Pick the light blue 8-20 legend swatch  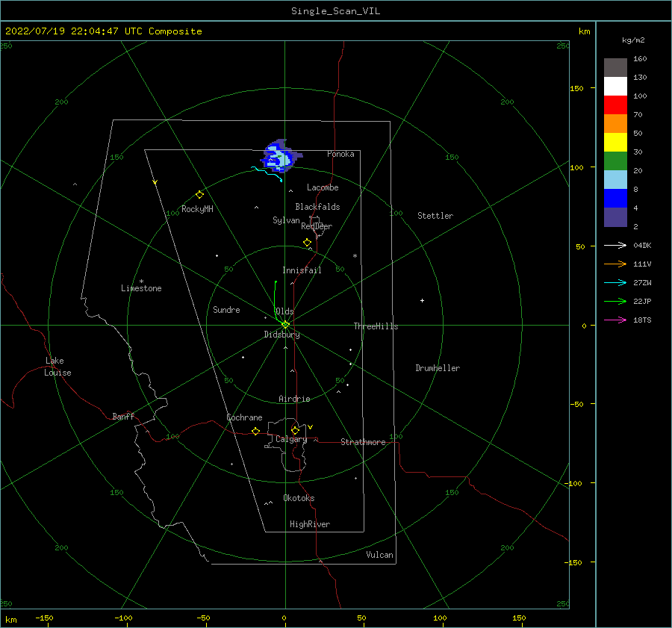coord(615,180)
